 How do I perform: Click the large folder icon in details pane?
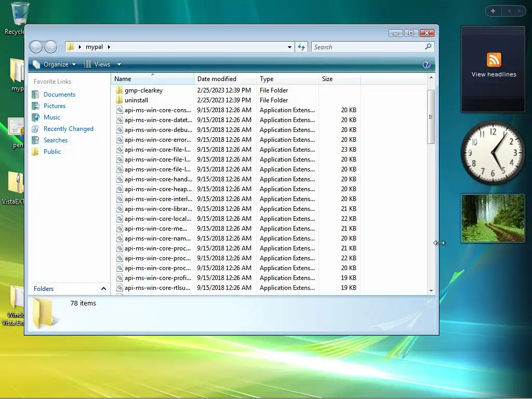[46, 313]
